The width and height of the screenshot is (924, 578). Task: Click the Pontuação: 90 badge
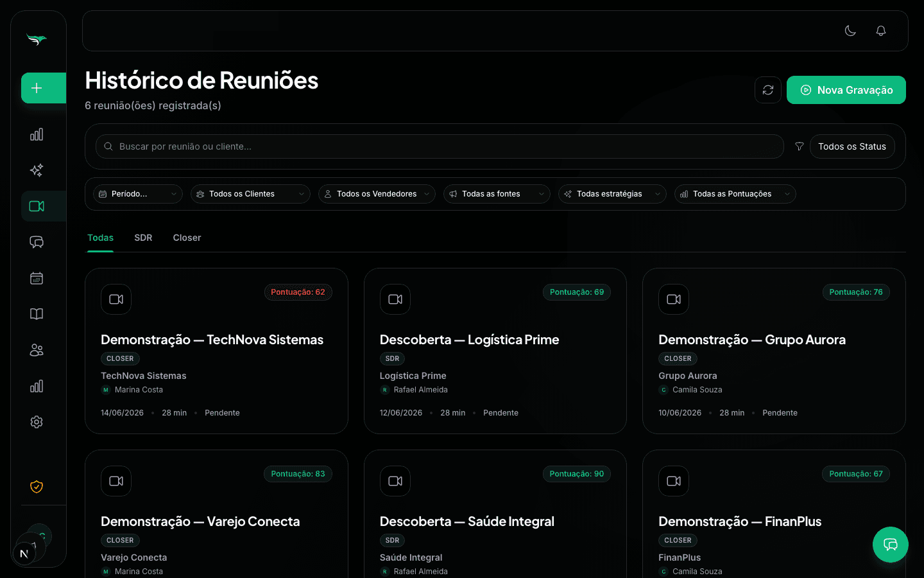(577, 474)
